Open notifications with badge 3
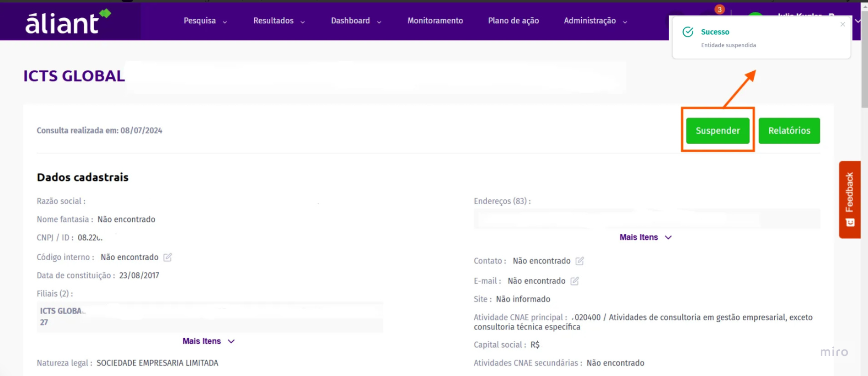The image size is (868, 376). point(719,10)
